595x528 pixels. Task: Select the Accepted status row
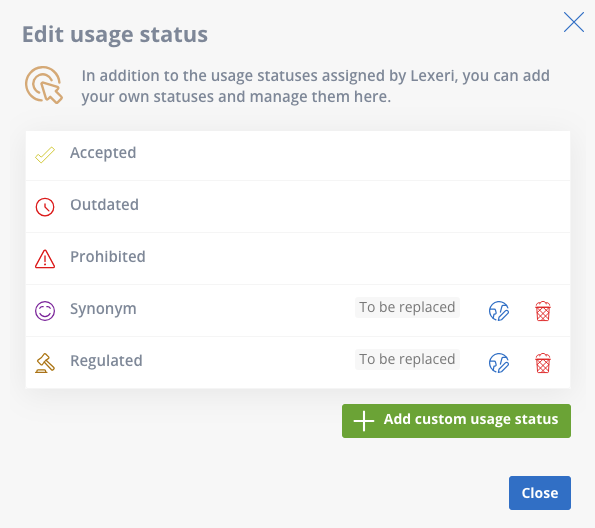(x=298, y=155)
